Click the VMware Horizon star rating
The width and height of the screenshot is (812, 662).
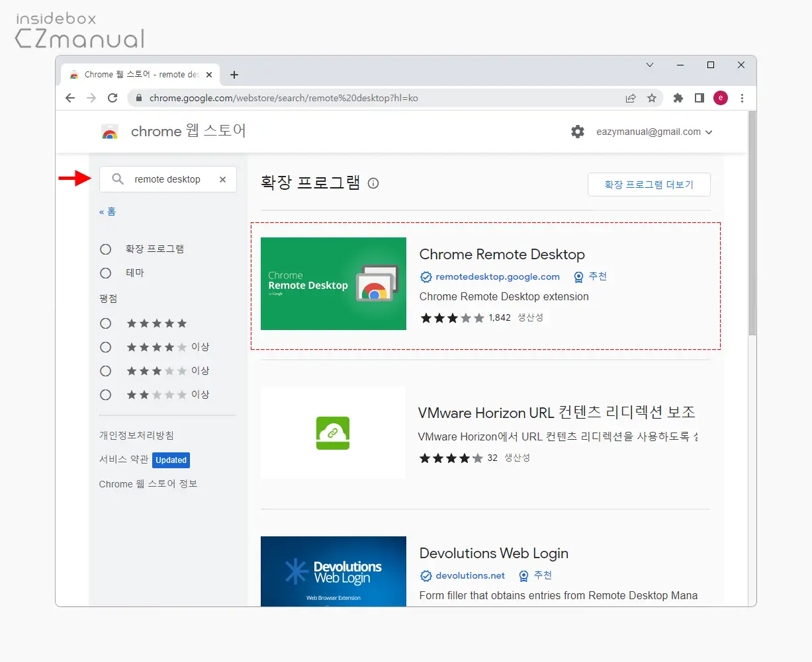451,458
